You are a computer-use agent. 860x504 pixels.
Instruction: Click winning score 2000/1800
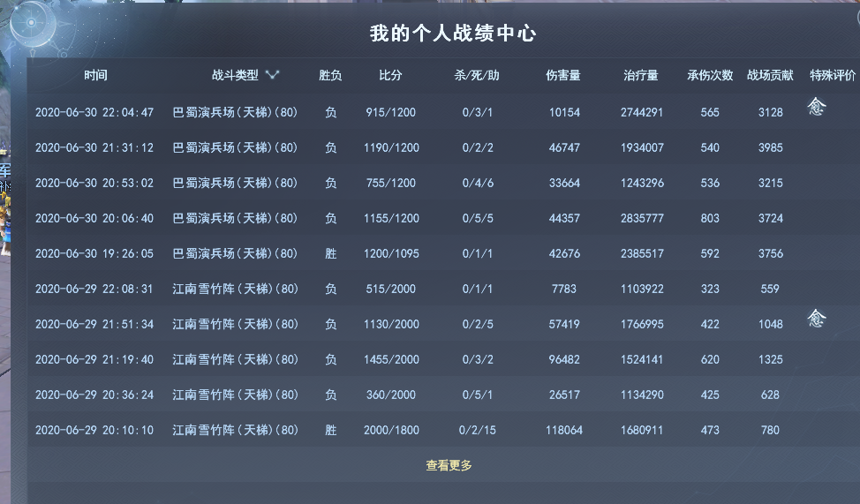(x=391, y=431)
